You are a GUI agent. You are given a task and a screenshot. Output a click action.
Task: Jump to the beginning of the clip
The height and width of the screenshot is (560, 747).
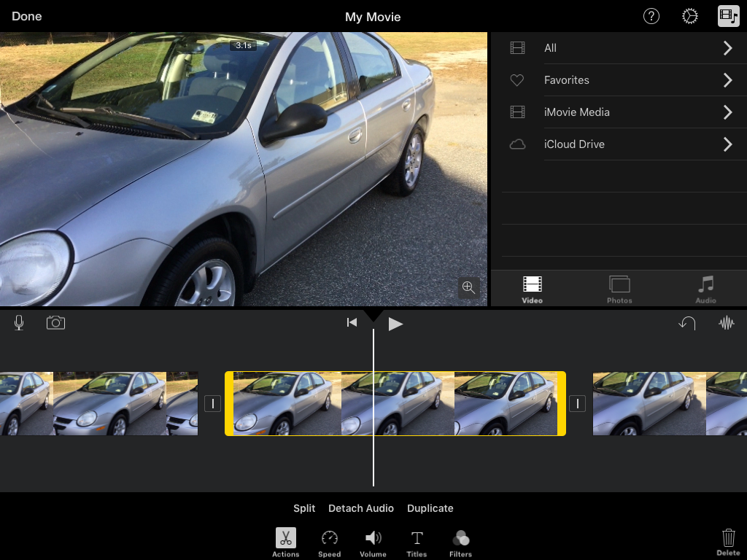click(352, 323)
